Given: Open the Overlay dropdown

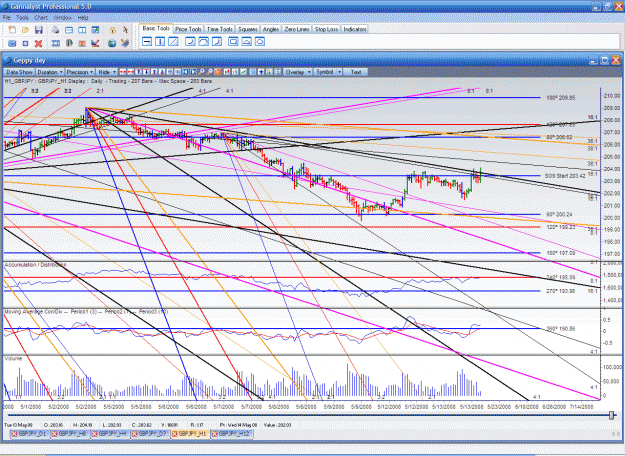Looking at the screenshot, I should pos(298,72).
